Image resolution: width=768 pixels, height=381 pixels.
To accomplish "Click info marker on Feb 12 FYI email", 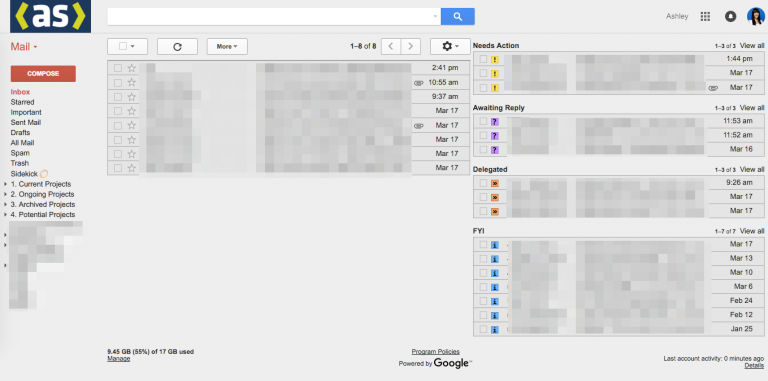I will pyautogui.click(x=495, y=315).
